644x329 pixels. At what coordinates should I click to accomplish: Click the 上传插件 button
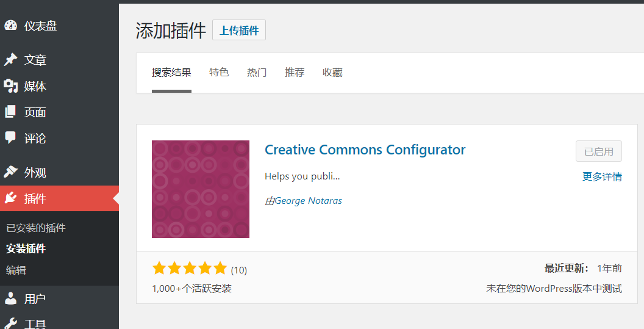coord(239,31)
